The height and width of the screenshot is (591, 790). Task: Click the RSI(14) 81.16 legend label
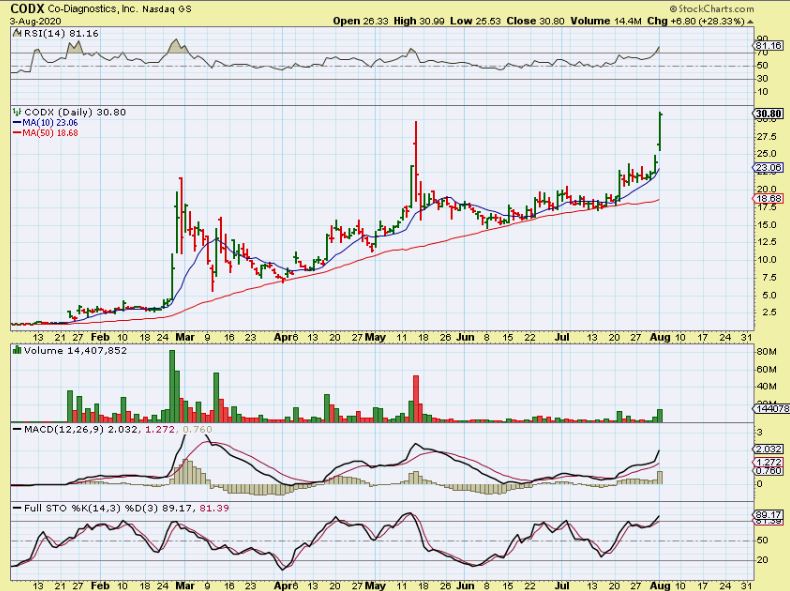pos(61,33)
